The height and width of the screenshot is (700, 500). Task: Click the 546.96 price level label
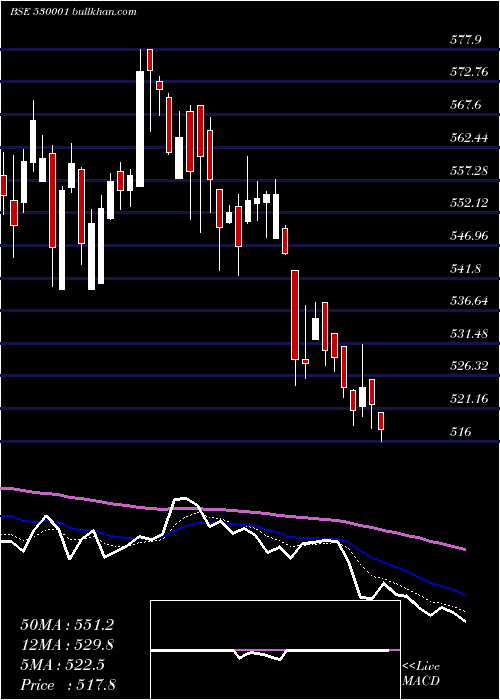(469, 236)
